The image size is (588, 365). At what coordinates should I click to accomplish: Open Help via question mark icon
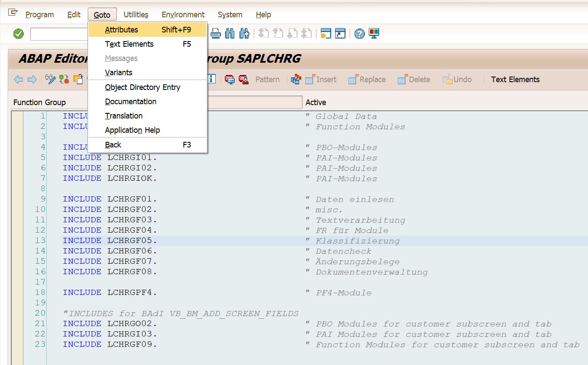click(359, 33)
